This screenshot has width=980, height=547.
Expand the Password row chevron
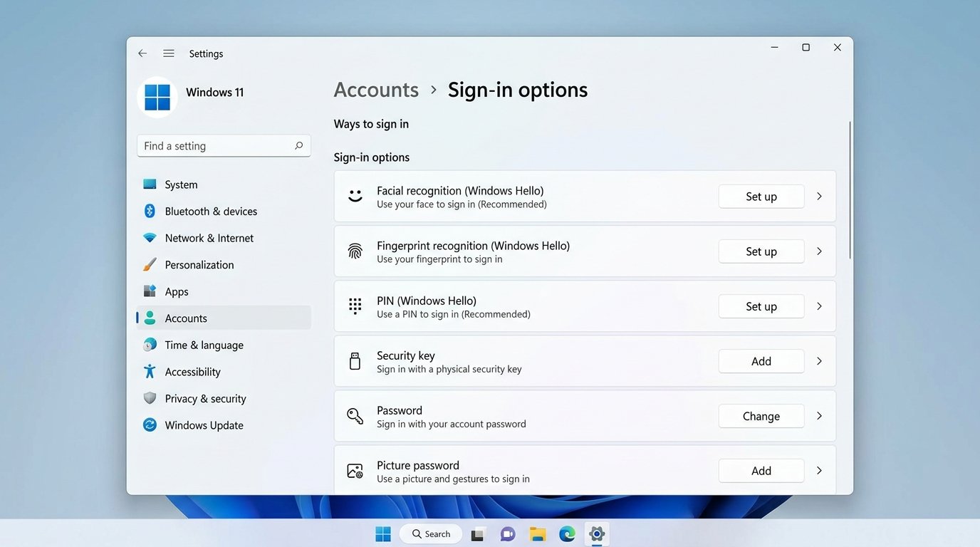click(x=819, y=416)
